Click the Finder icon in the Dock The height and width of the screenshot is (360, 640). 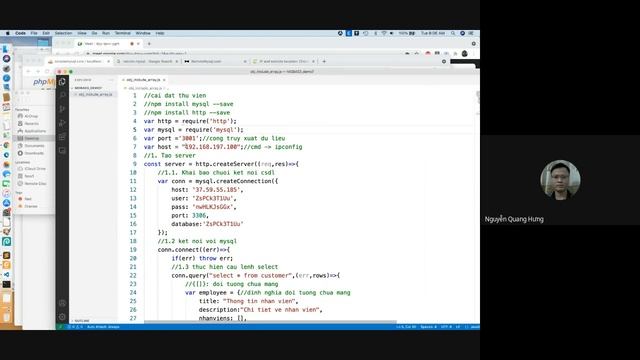[x=6, y=49]
